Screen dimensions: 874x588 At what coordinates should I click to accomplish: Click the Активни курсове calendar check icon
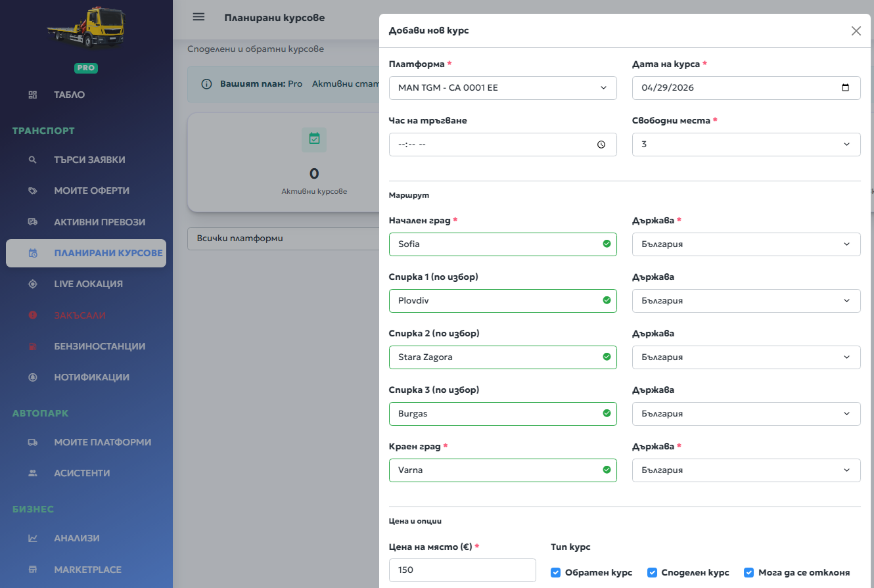(x=314, y=139)
